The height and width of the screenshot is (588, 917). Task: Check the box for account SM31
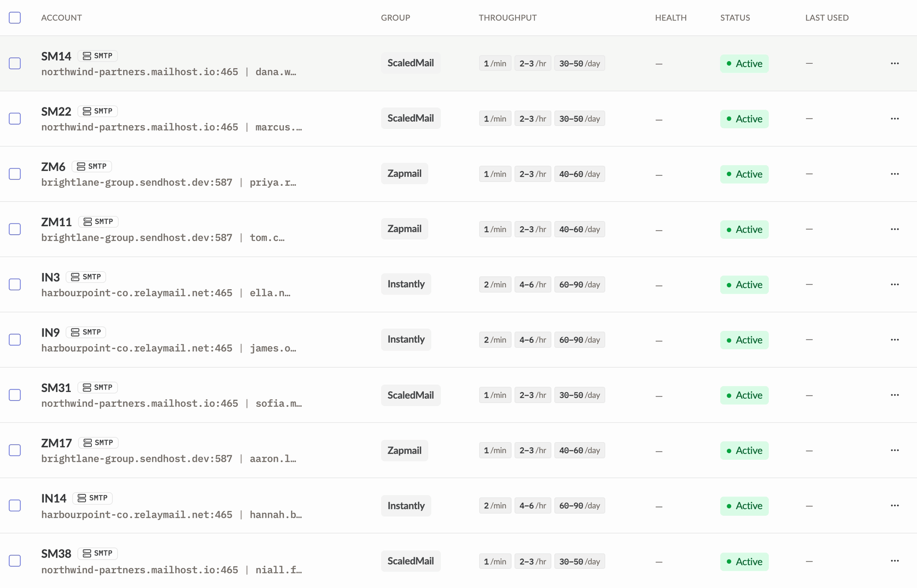(x=15, y=395)
